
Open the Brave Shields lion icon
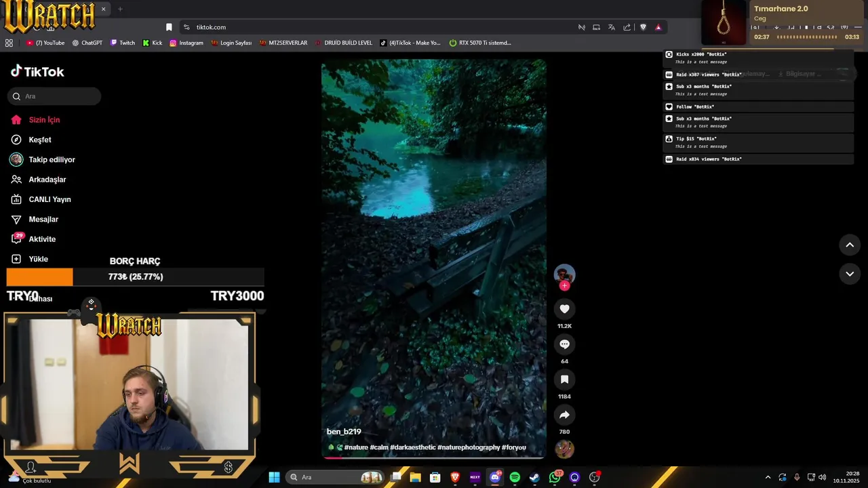tap(643, 27)
